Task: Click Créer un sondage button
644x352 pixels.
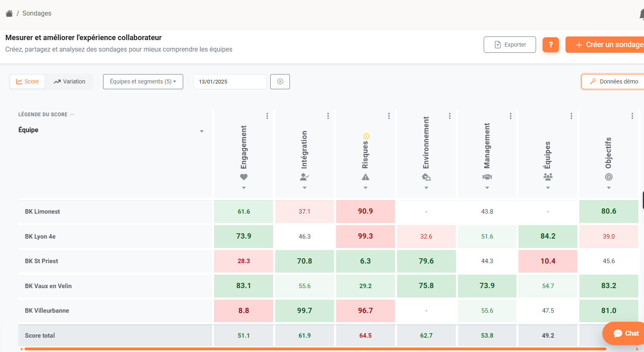Action: (605, 45)
